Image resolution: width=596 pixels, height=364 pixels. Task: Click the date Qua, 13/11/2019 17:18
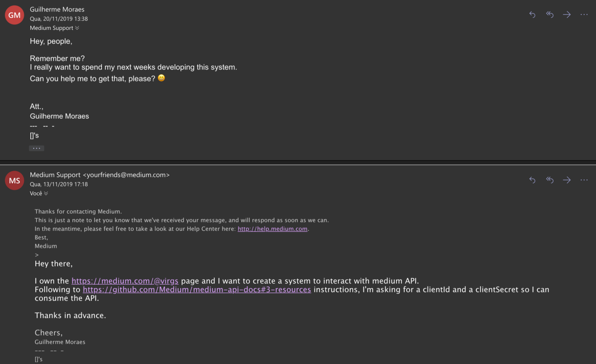(59, 184)
